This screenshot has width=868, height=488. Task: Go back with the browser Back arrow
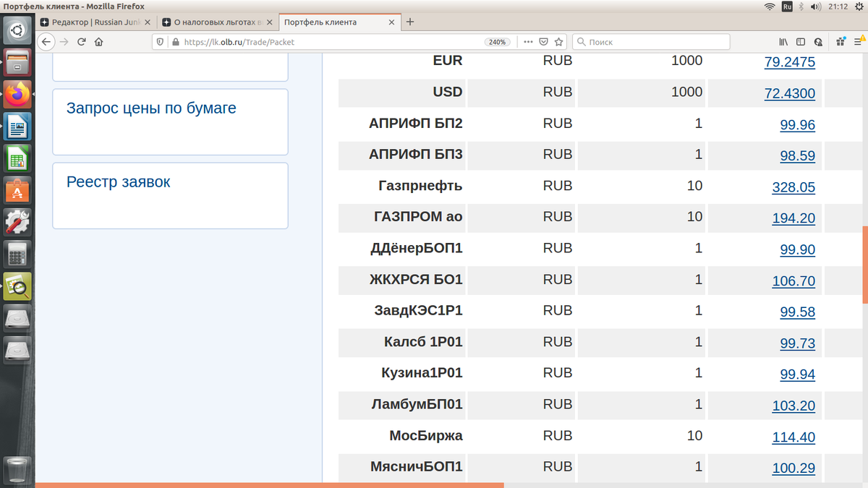click(45, 42)
